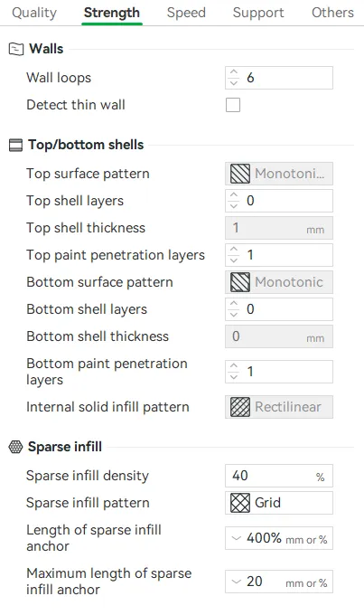This screenshot has height=615, width=364.
Task: Click the Rectilinear infill pattern icon
Action: point(239,407)
